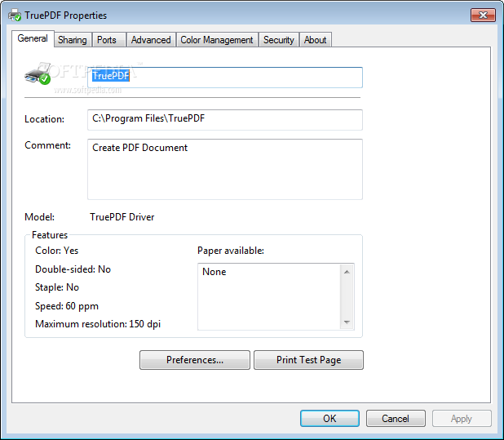Click the large TruePDF printer icon
The width and height of the screenshot is (504, 440).
point(38,73)
